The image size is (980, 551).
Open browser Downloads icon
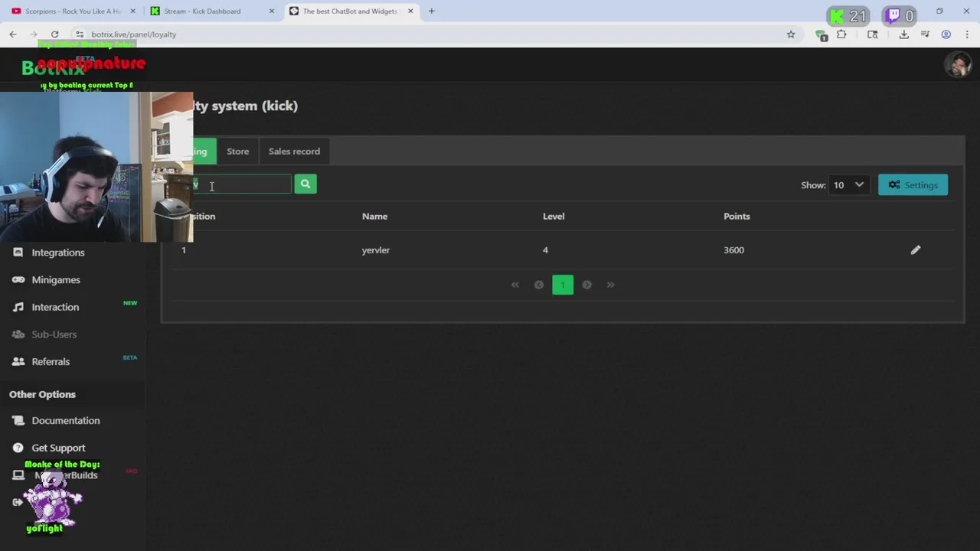(x=904, y=34)
